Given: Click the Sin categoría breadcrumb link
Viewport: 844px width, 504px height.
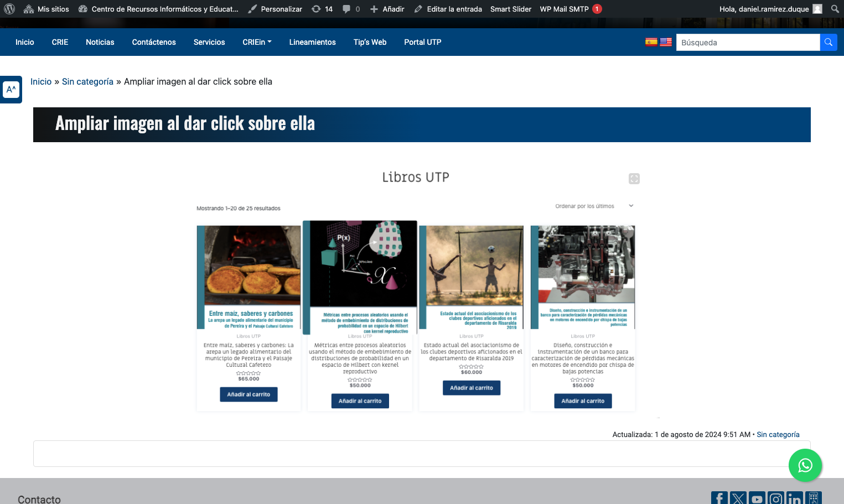Looking at the screenshot, I should pyautogui.click(x=87, y=81).
